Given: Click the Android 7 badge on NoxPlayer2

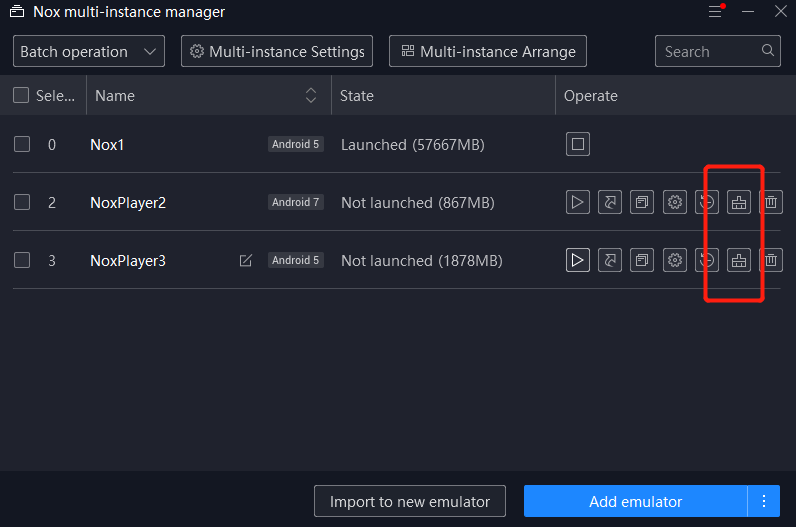Looking at the screenshot, I should 295,202.
